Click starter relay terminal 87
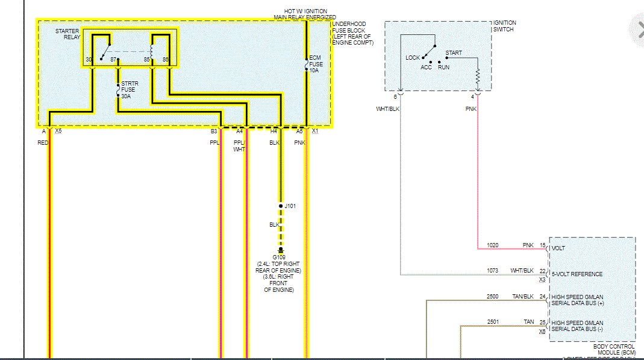The width and height of the screenshot is (644, 360). coord(113,60)
